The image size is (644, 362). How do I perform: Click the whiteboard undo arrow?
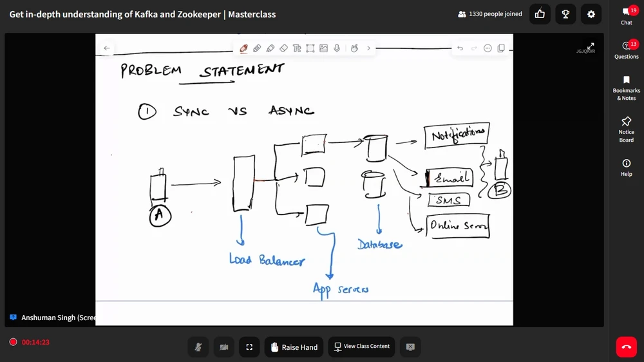click(x=460, y=48)
